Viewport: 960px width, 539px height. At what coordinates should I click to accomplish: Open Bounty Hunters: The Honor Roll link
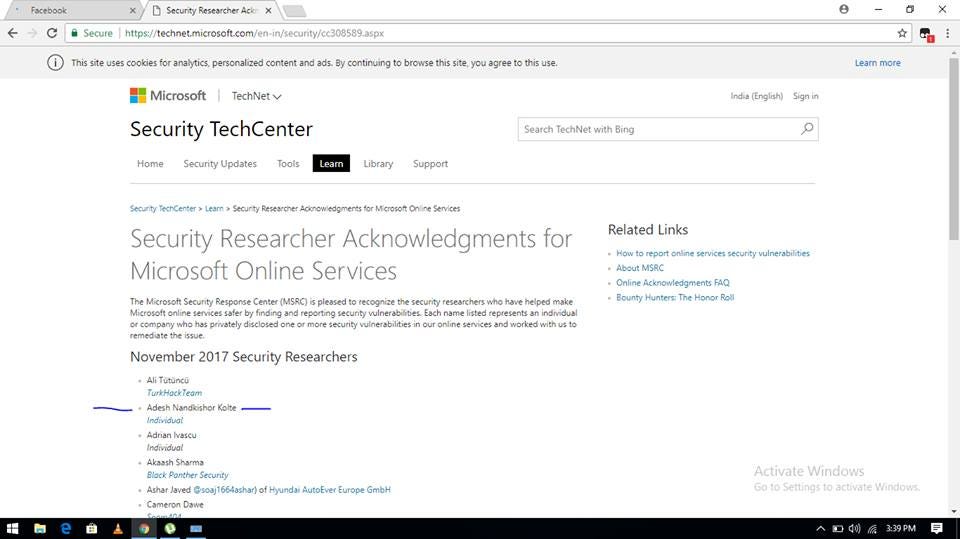675,297
